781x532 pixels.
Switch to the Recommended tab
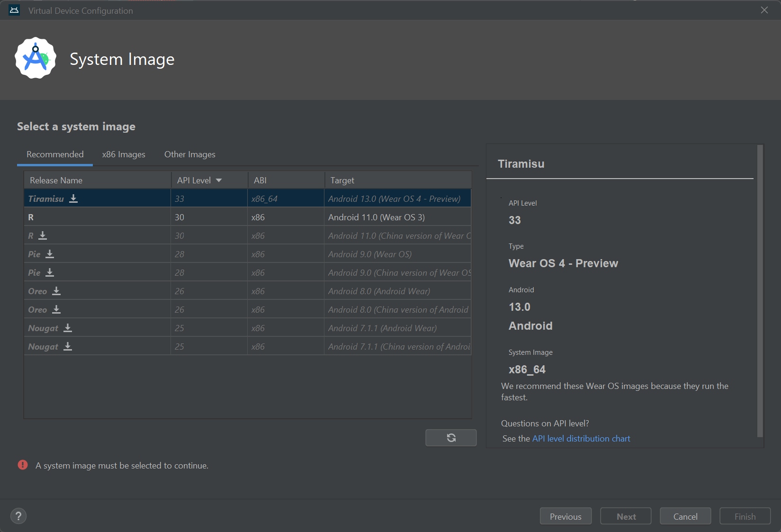[55, 154]
